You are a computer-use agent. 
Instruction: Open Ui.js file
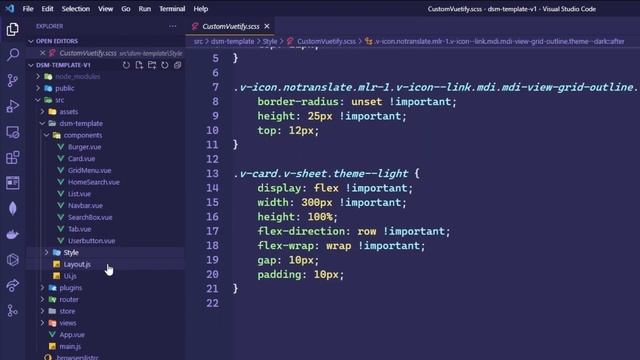click(70, 276)
